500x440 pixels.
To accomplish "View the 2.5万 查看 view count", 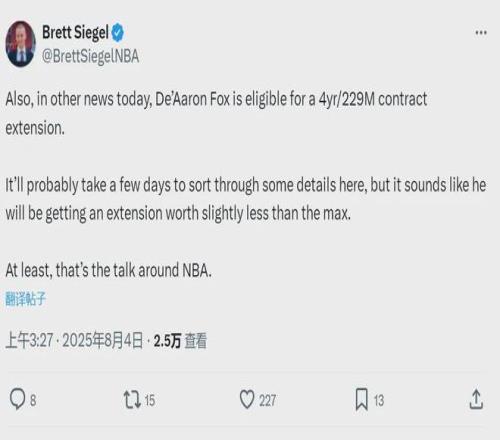I will pos(180,341).
